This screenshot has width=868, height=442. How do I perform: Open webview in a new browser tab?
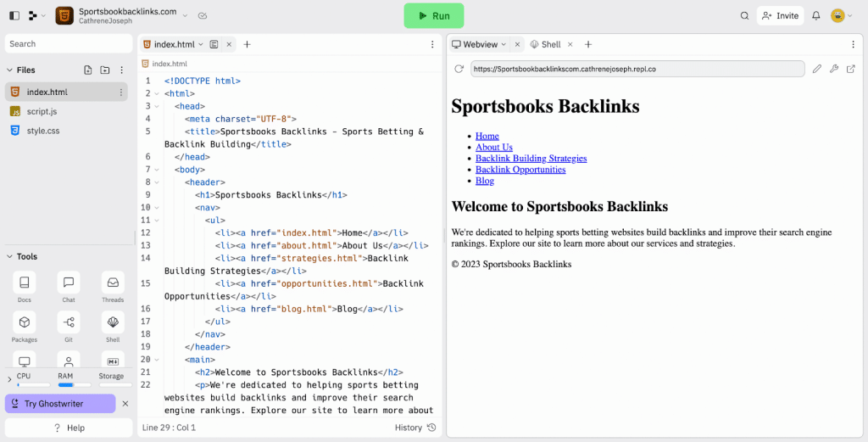[x=851, y=69]
